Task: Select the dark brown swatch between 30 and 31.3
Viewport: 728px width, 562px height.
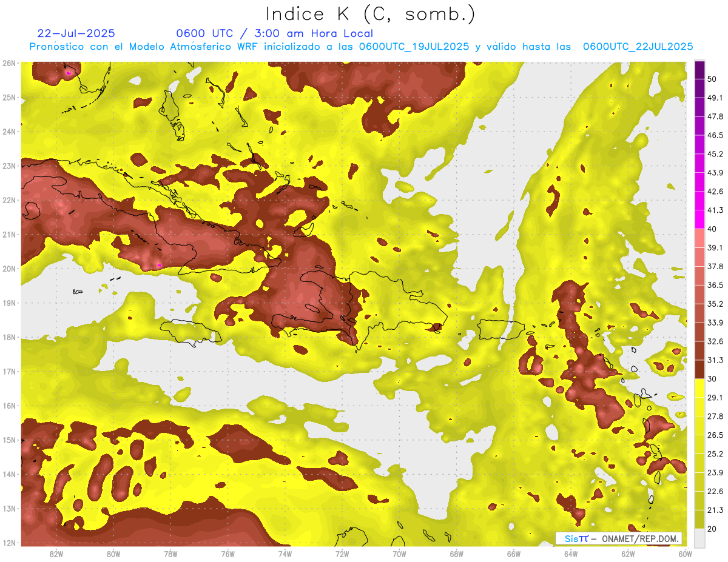Action: coord(699,369)
